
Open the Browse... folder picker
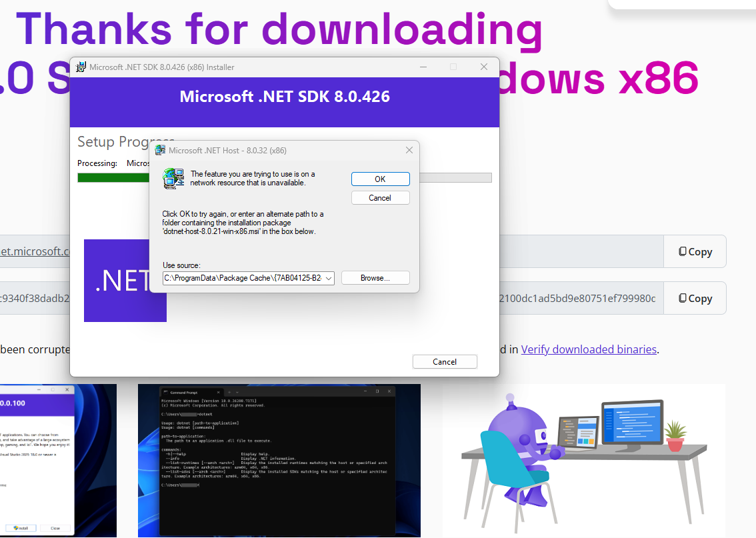point(375,278)
